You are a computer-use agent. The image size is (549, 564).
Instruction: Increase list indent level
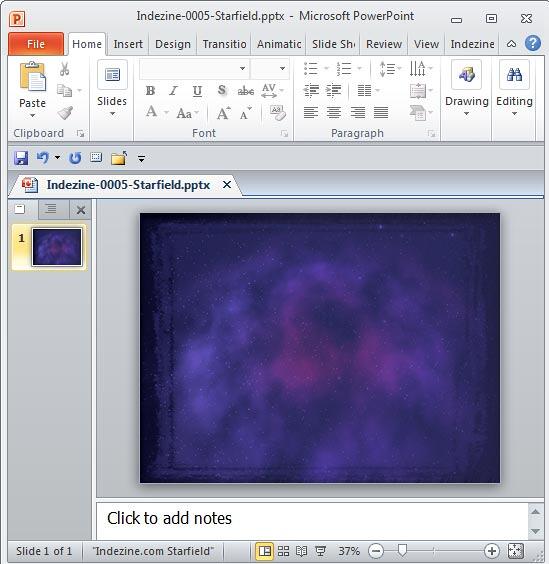pos(333,90)
